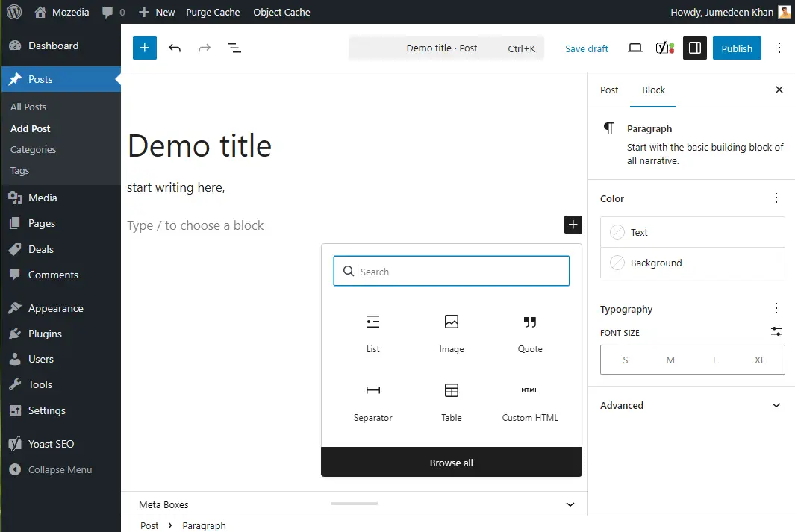Select font size M

(670, 360)
